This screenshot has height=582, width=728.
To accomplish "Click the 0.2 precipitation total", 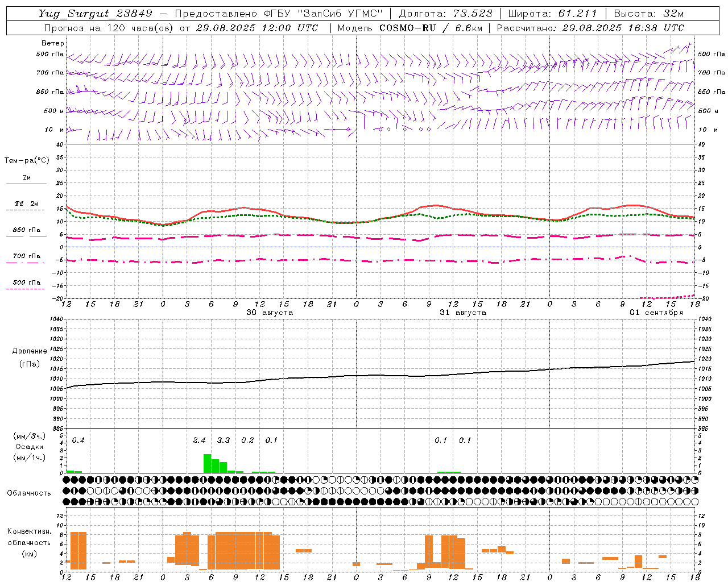I will tap(247, 440).
